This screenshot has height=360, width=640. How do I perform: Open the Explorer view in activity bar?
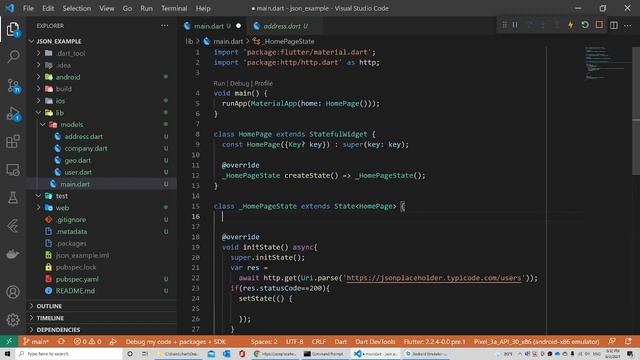tap(13, 29)
